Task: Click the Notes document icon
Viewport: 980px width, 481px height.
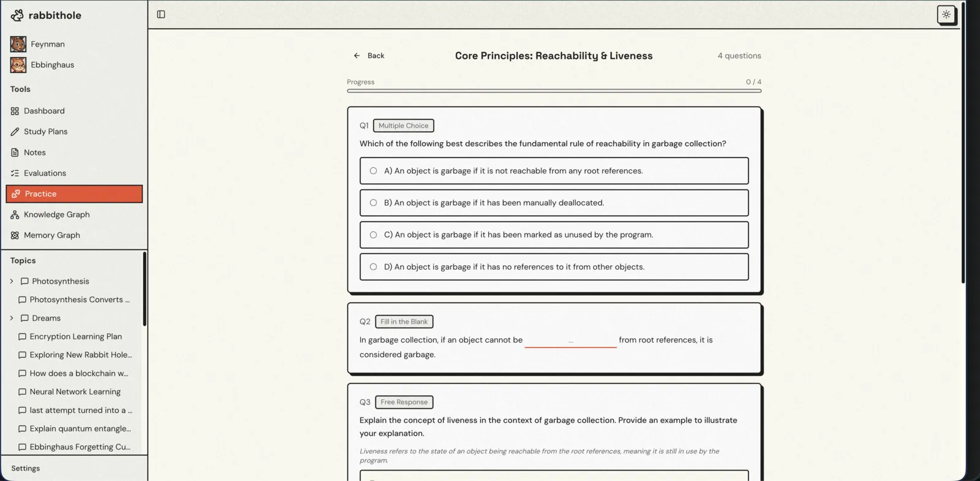Action: [x=15, y=153]
